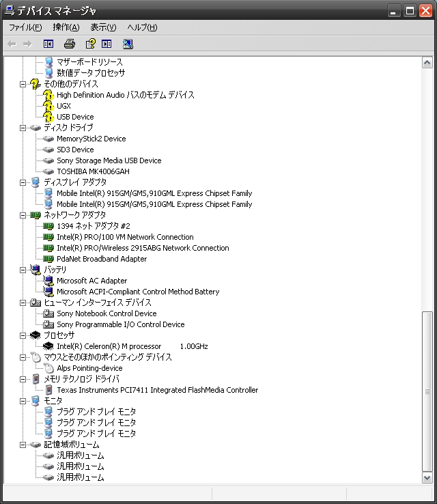437x504 pixels.
Task: Select SD3 Device entry
Action: (75, 150)
